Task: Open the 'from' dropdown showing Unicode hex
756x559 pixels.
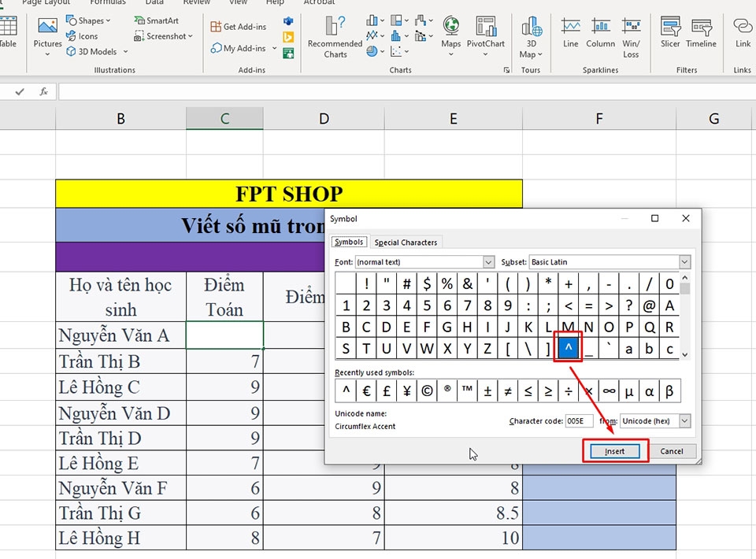Action: pos(682,420)
